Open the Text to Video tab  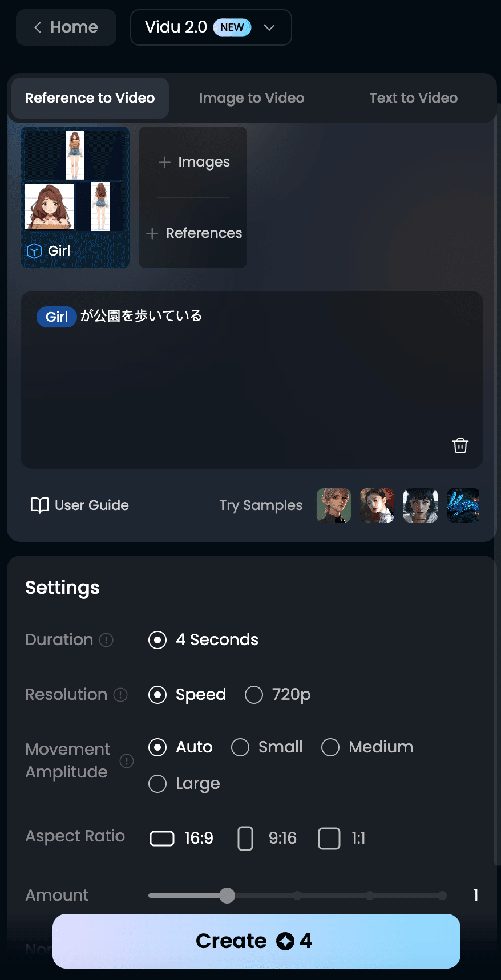(x=413, y=98)
